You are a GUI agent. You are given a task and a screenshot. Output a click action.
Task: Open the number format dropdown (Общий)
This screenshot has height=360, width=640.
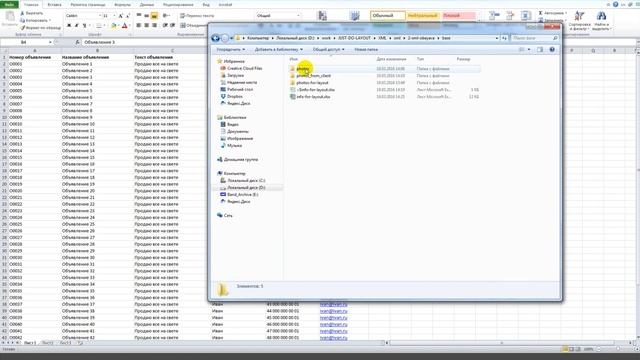tap(298, 16)
